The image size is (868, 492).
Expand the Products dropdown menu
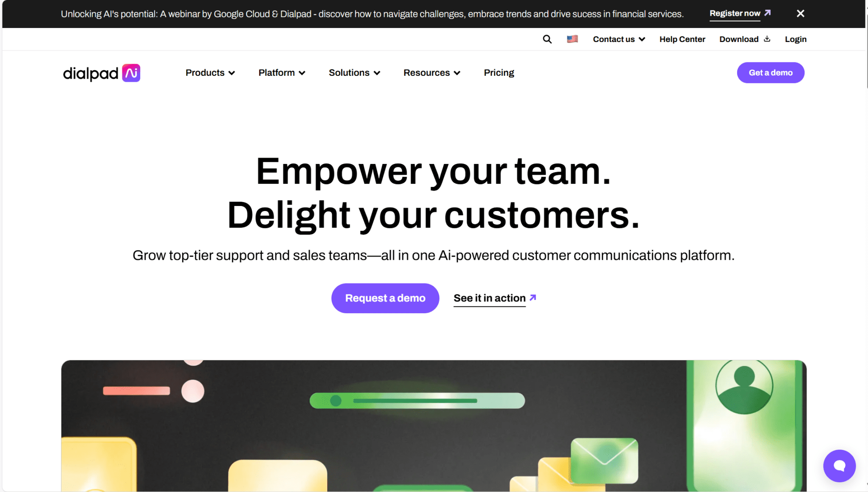(210, 73)
